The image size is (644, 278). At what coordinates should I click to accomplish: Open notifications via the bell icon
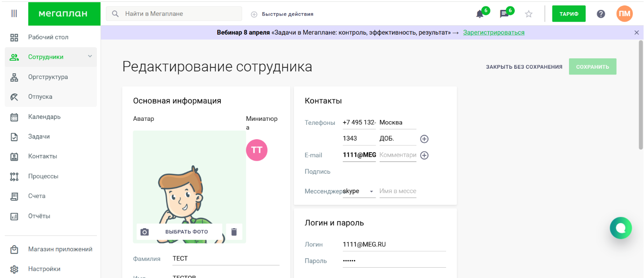point(479,14)
